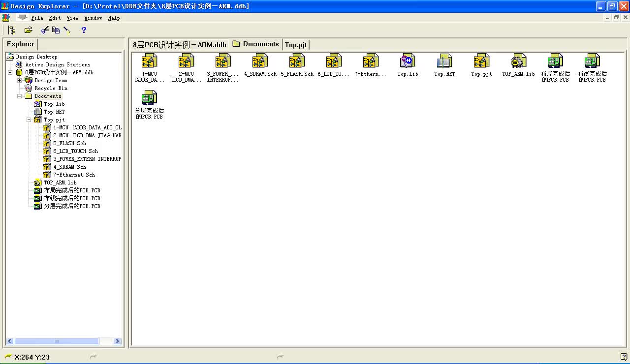The height and width of the screenshot is (364, 630).
Task: Open the 分层完成后的PCB.PCB file icon
Action: (149, 98)
